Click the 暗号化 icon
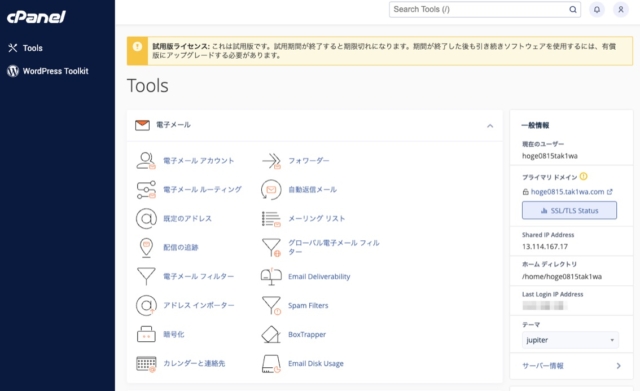This screenshot has width=640, height=391. tap(146, 334)
